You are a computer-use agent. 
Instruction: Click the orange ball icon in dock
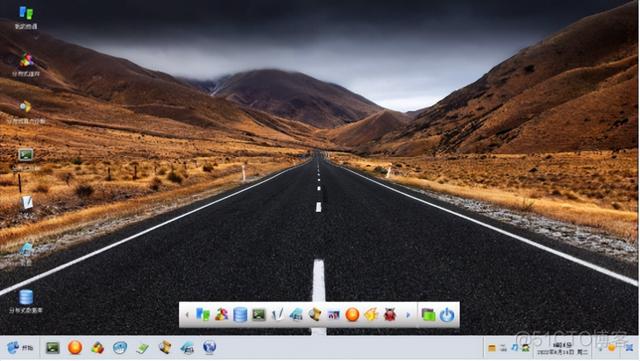tap(352, 314)
